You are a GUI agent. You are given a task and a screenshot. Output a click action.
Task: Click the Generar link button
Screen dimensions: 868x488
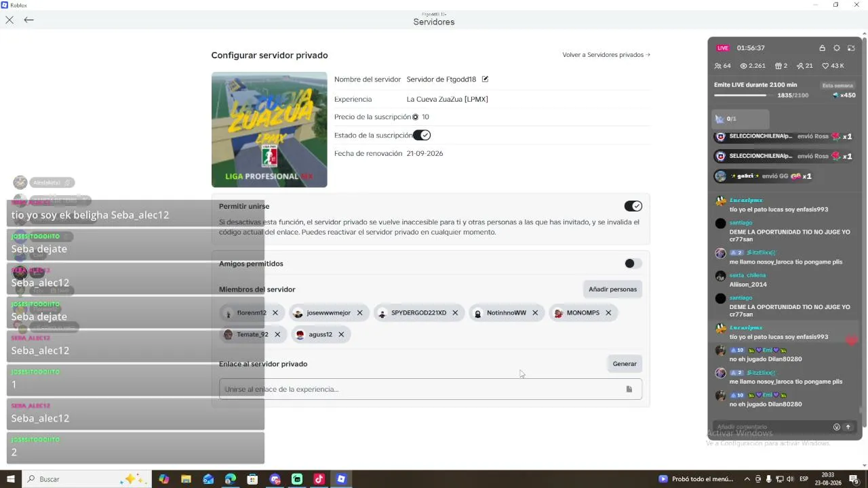[x=625, y=364]
